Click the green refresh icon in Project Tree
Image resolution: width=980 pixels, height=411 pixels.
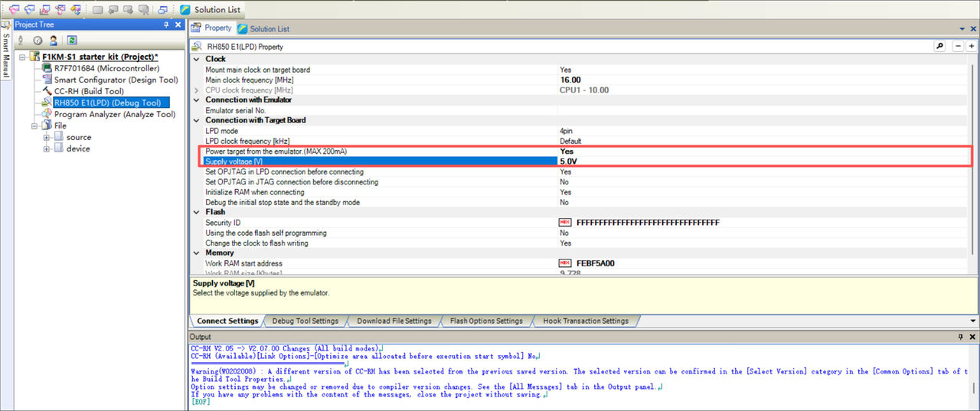tap(72, 40)
